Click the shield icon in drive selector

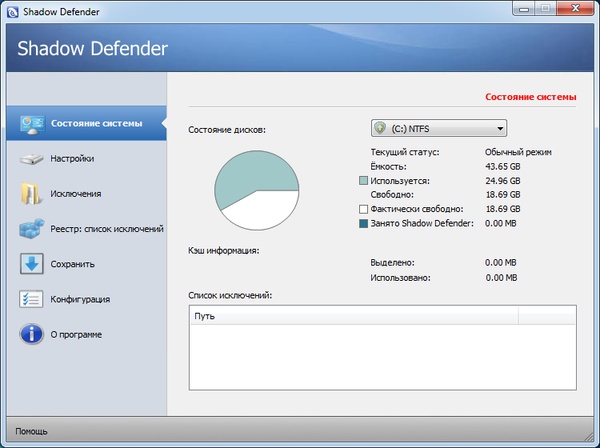[380, 128]
